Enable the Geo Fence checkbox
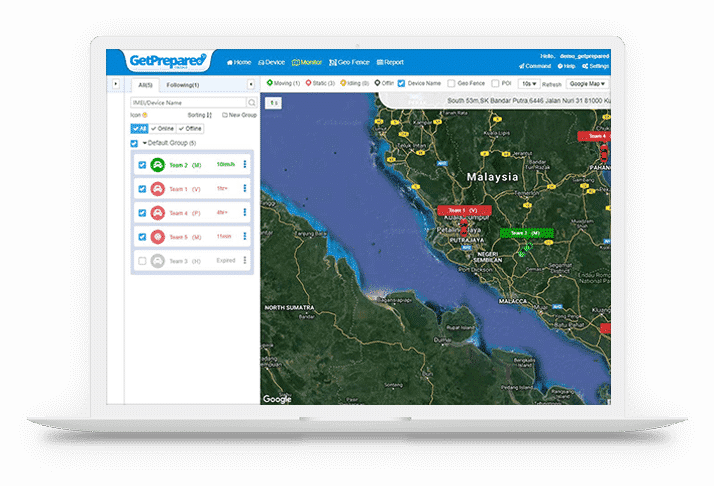 [451, 84]
